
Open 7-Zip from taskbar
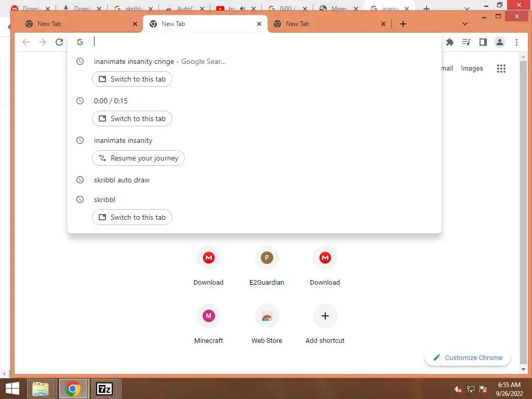click(104, 389)
